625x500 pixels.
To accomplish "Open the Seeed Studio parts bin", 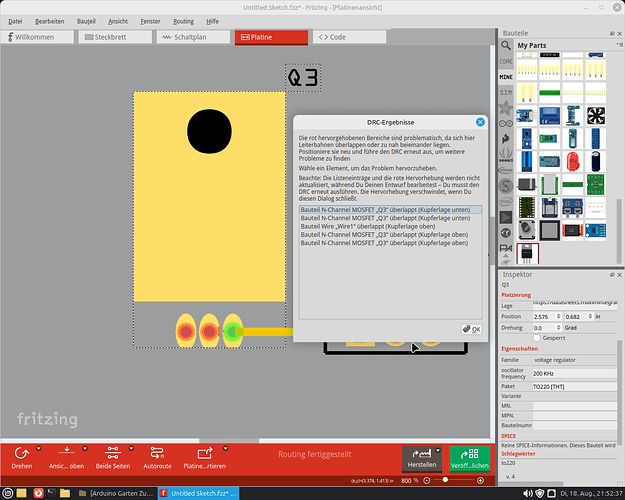I will pyautogui.click(x=506, y=155).
